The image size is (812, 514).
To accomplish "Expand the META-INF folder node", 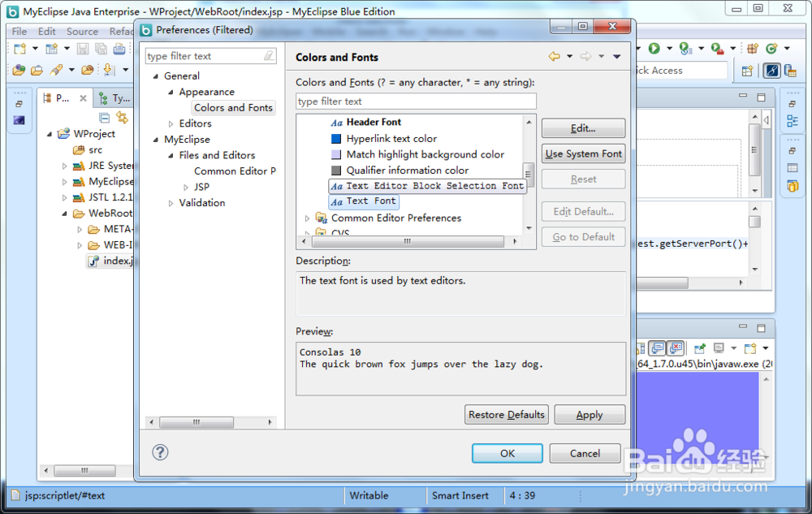I will 80,229.
